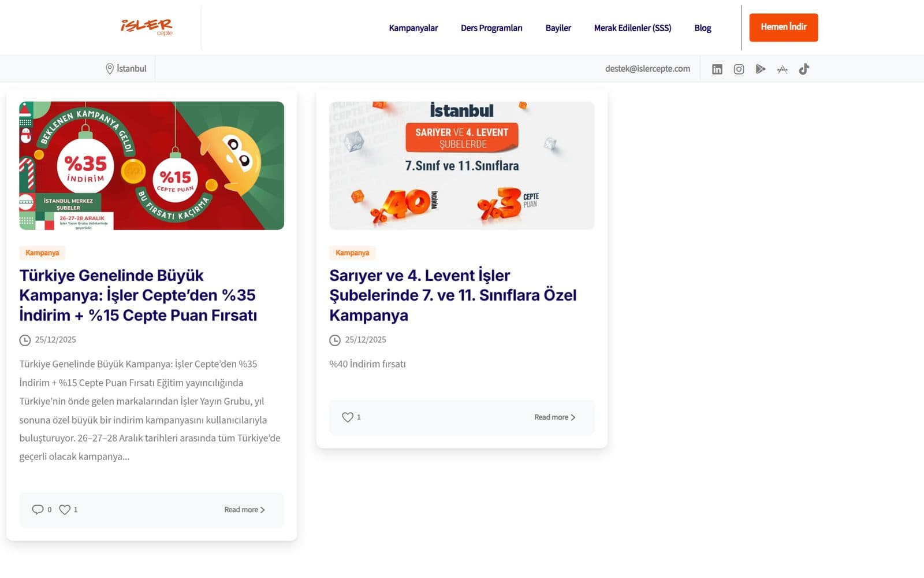924x578 pixels.
Task: Open the İşler Cepte logo homepage
Action: coord(147,27)
